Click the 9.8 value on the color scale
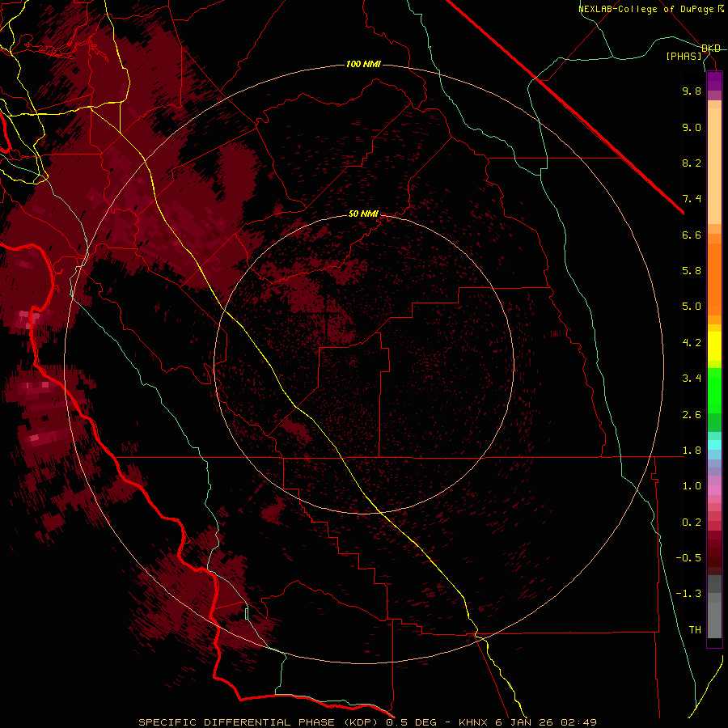This screenshot has width=728, height=728. click(692, 91)
